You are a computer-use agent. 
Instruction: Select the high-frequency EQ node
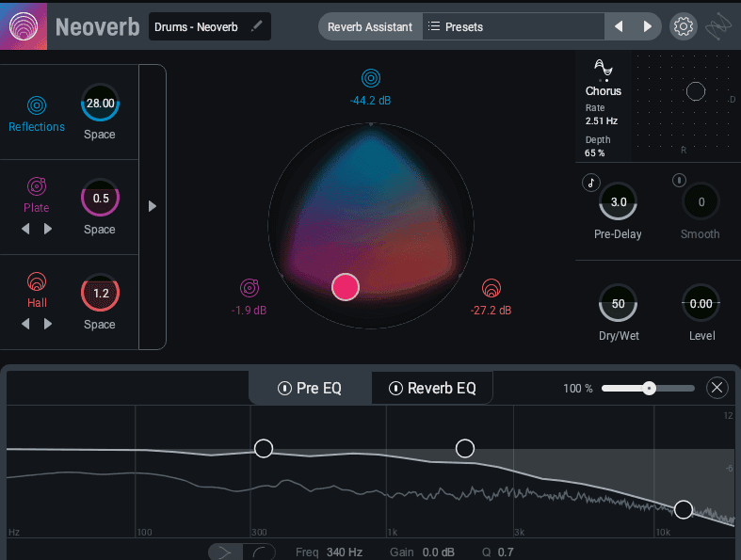[684, 509]
